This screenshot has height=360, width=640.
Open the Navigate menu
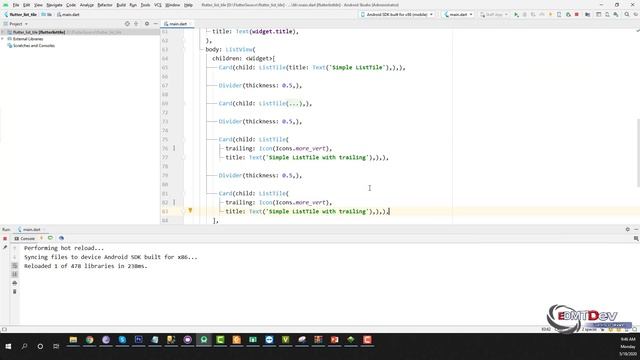point(54,5)
